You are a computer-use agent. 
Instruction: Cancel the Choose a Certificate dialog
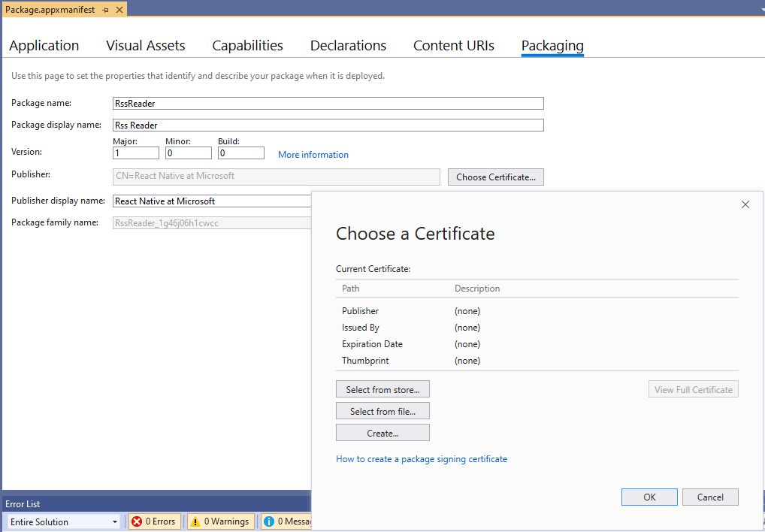coord(709,497)
